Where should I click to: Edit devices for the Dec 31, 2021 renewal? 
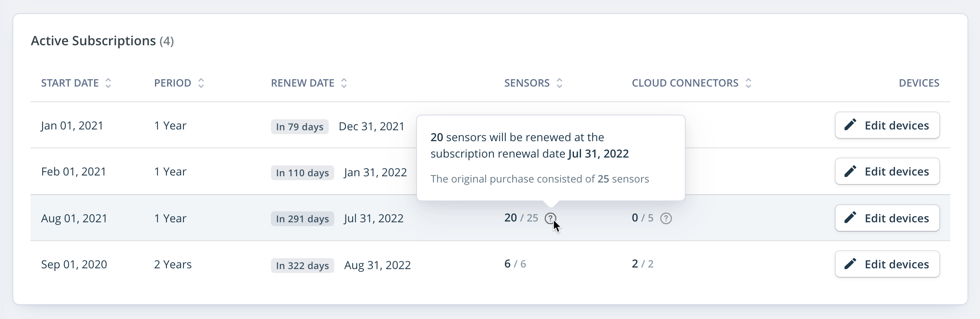[x=887, y=125]
